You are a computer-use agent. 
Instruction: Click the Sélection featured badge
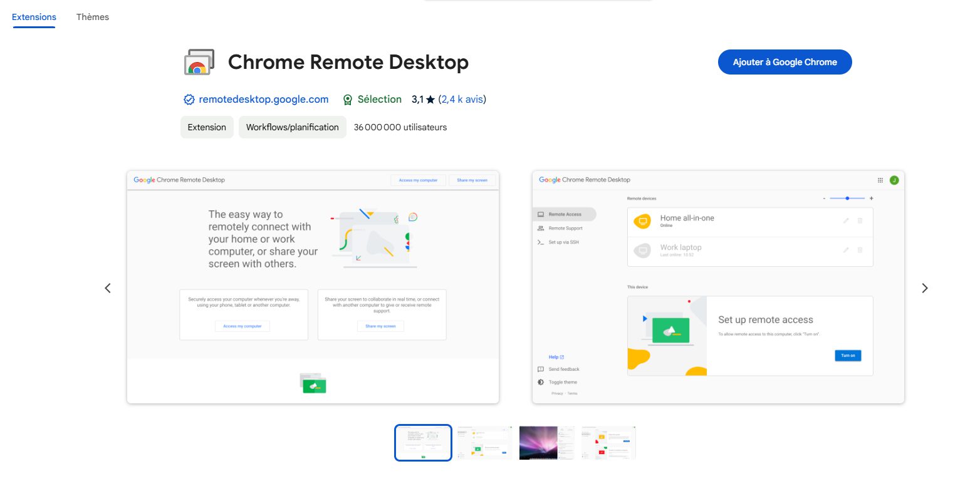pyautogui.click(x=372, y=99)
